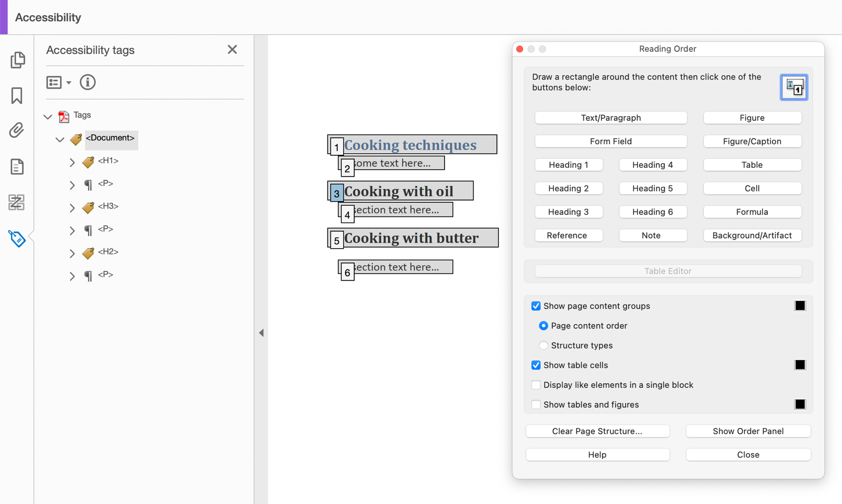Collapse the Document tag
Screen dimensions: 842x504
point(60,139)
